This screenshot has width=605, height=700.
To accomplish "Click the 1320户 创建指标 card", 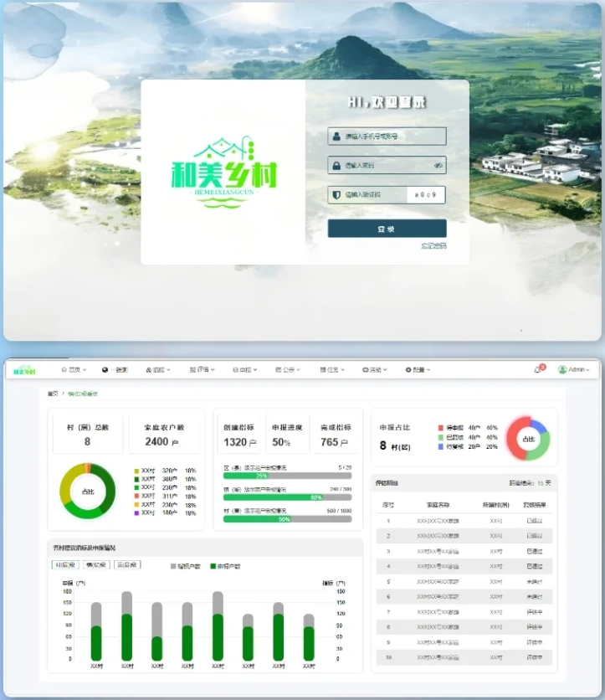I will pos(239,435).
